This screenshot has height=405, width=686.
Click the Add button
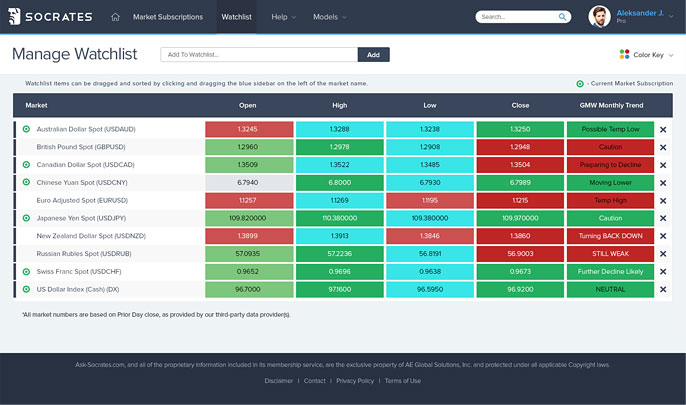[x=374, y=55]
